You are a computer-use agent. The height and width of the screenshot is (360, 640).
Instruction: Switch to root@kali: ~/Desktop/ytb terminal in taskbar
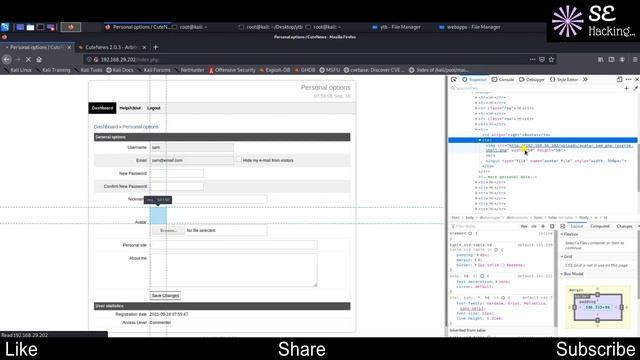coord(271,27)
